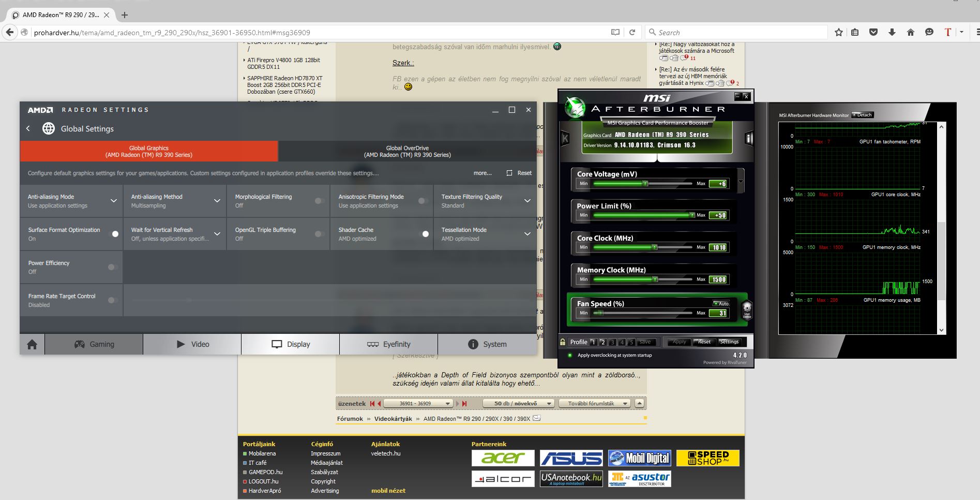This screenshot has height=500, width=980.
Task: Open the browser hamburger menu
Action: [977, 32]
